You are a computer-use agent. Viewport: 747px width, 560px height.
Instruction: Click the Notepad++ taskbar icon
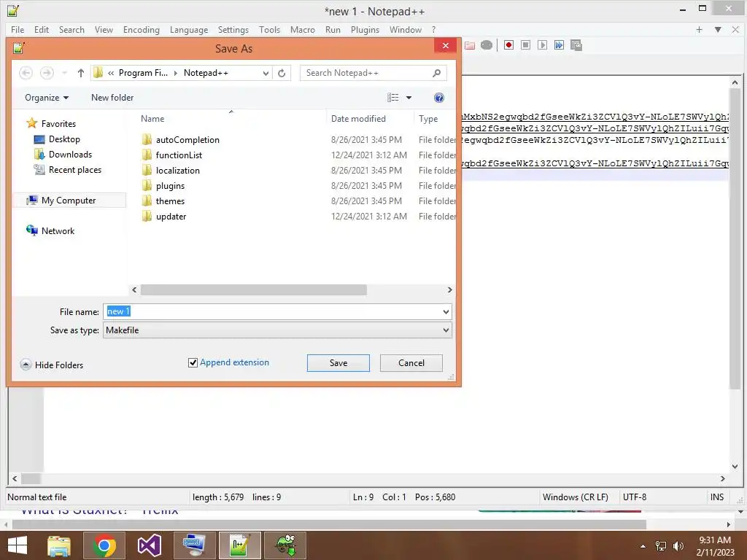[x=239, y=545]
